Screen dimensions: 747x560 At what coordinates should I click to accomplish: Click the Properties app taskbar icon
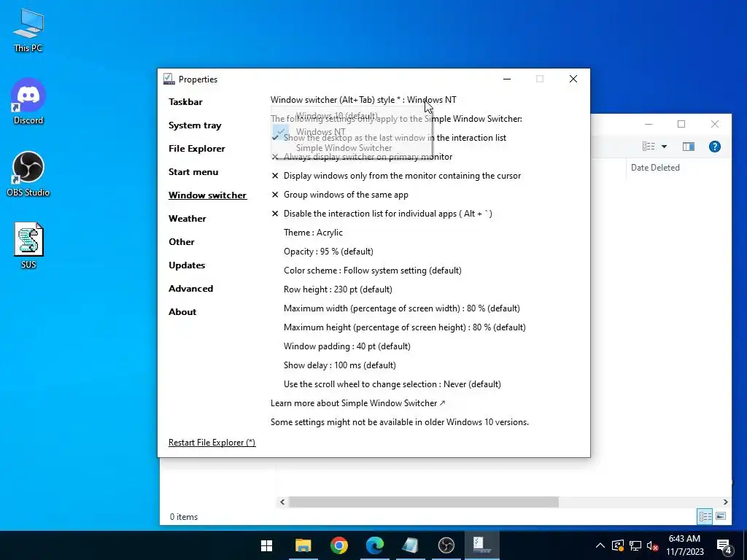coord(481,545)
